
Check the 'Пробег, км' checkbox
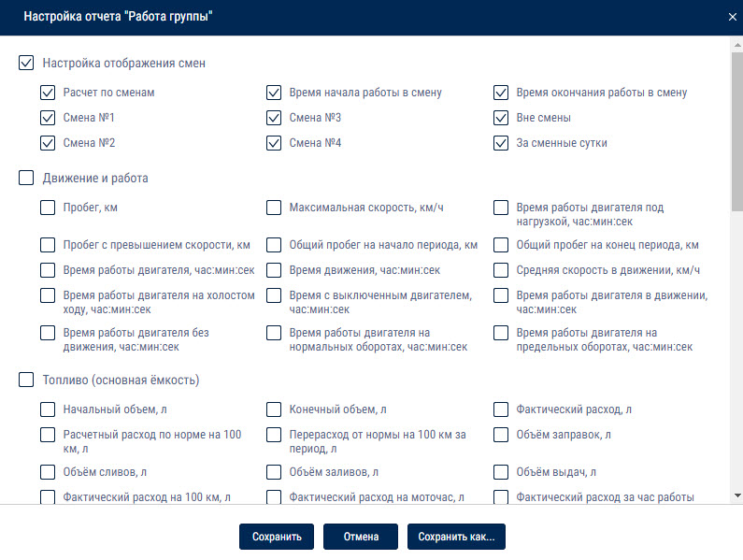48,208
